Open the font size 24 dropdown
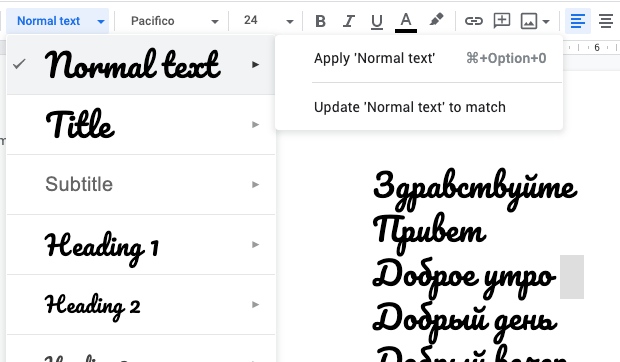This screenshot has width=620, height=362. (x=268, y=21)
